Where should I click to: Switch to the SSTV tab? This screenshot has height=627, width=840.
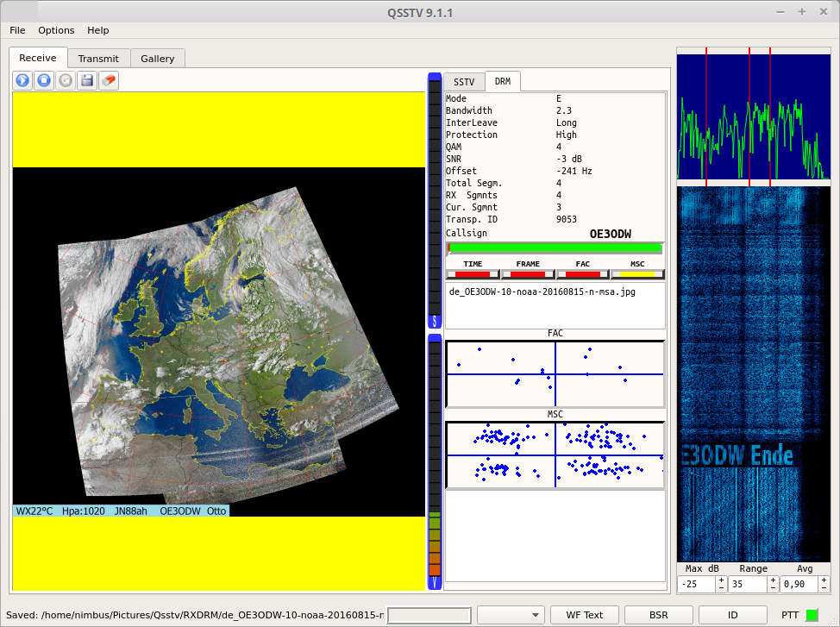(x=464, y=81)
